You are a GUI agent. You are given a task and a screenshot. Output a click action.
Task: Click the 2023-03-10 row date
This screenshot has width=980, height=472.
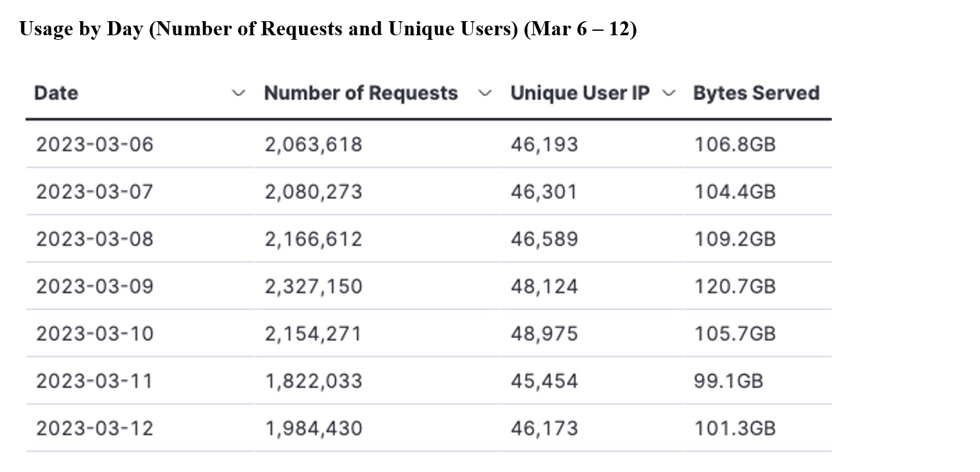[95, 333]
